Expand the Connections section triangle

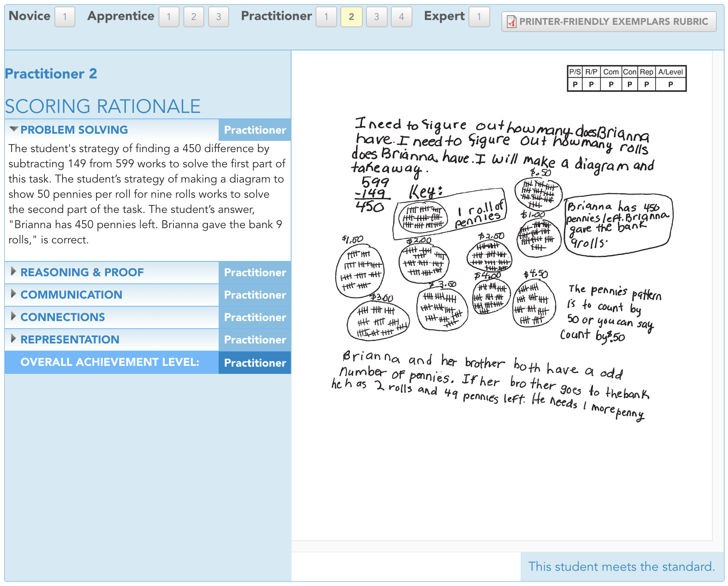click(14, 316)
